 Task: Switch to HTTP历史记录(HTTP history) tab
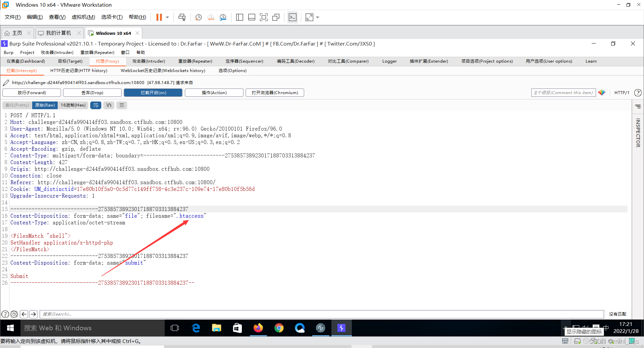79,71
